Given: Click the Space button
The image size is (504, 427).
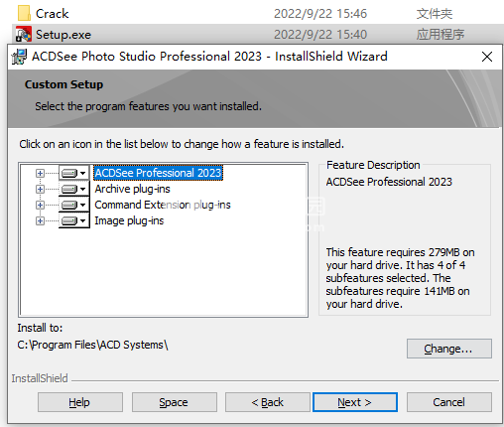Looking at the screenshot, I should pyautogui.click(x=175, y=402).
